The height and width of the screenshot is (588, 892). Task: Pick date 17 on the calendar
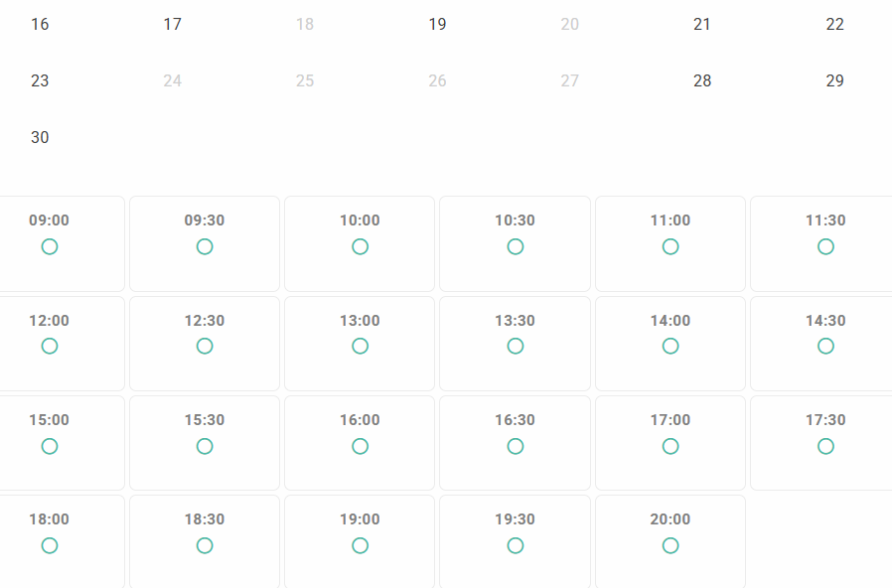173,24
